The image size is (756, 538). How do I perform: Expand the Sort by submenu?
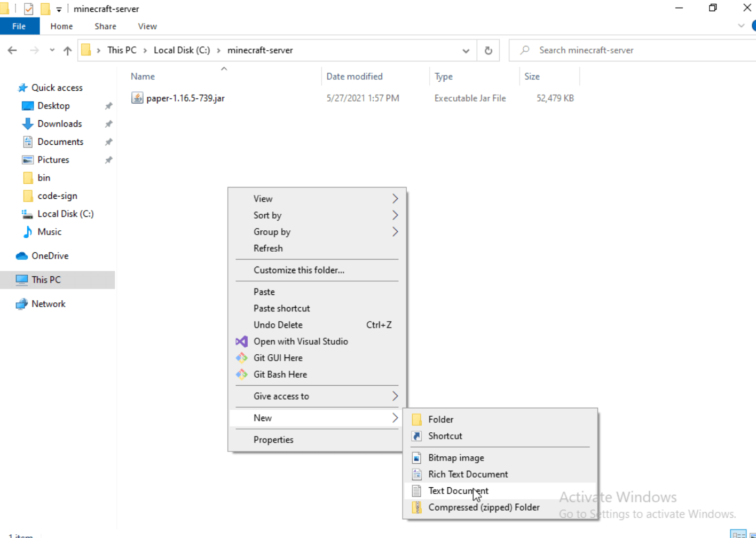[x=267, y=215]
